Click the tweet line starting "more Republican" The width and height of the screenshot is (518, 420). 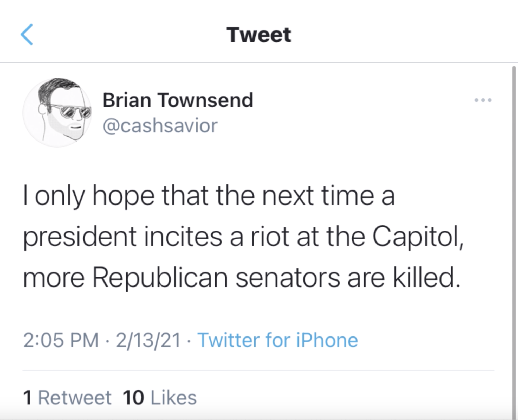[242, 278]
